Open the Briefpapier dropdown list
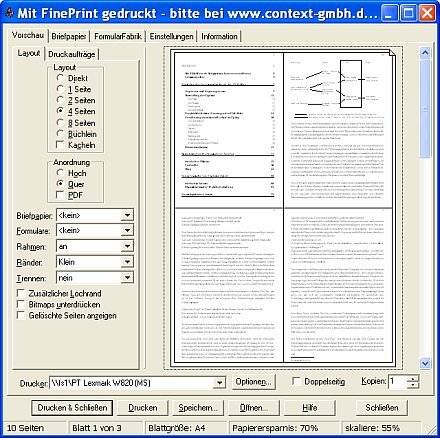This screenshot has width=440, height=438. coord(127,215)
